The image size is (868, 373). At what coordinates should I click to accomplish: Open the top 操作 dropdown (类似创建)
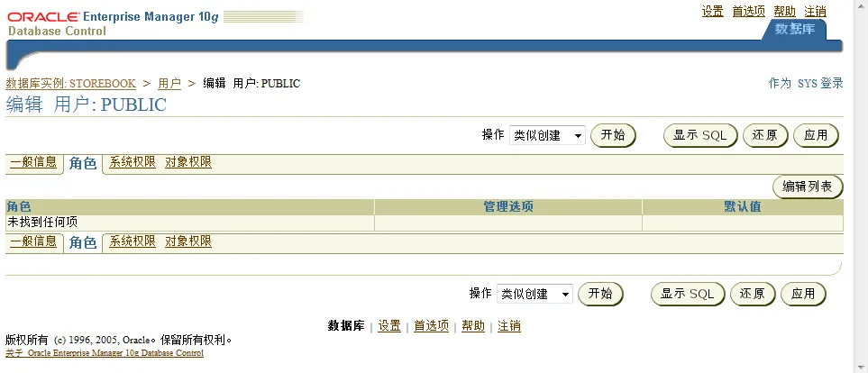point(547,135)
